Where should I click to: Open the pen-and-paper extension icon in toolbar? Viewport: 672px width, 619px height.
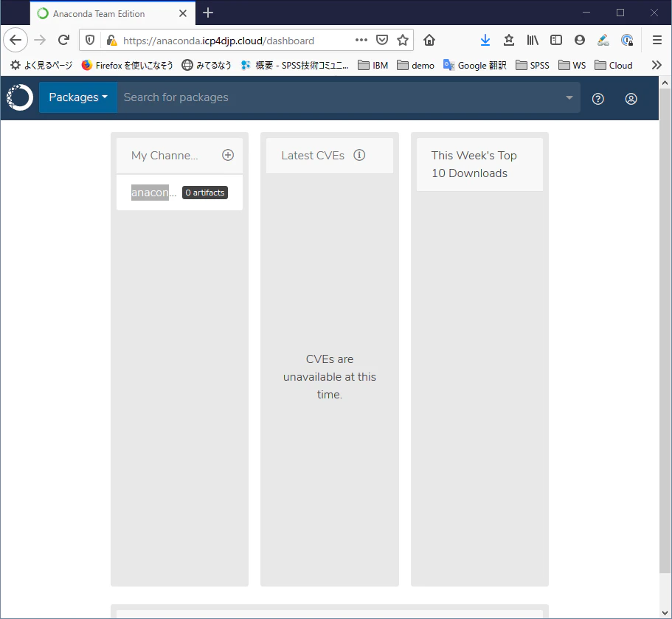pyautogui.click(x=603, y=41)
